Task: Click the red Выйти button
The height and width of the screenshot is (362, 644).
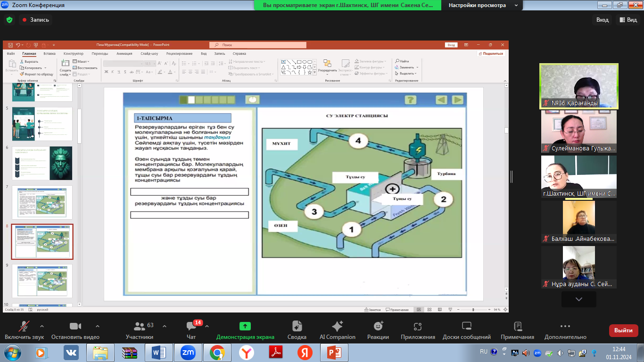Action: 623,330
